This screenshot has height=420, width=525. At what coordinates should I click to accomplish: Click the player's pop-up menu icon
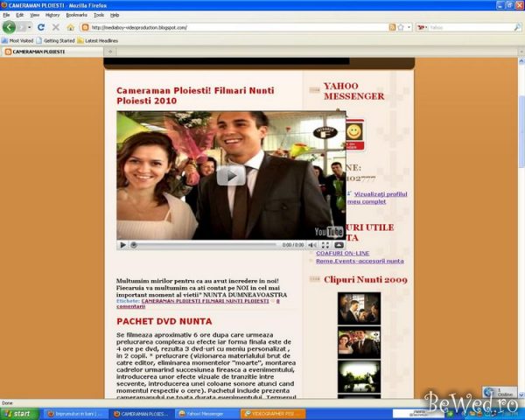click(x=339, y=245)
